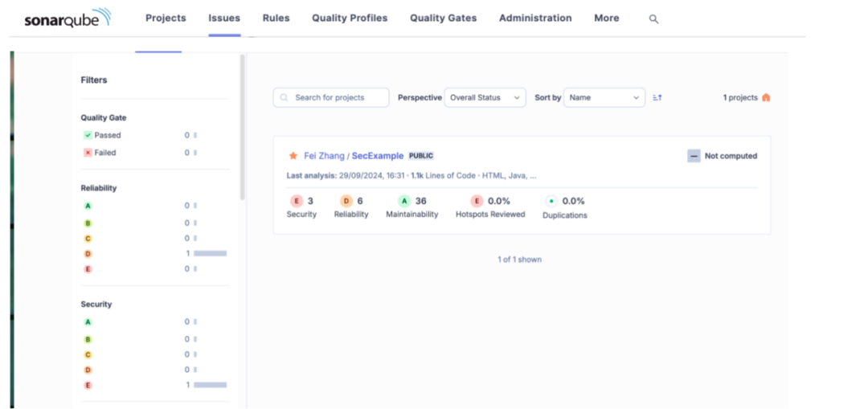
Task: Click the orange home icon beside project count
Action: 766,98
